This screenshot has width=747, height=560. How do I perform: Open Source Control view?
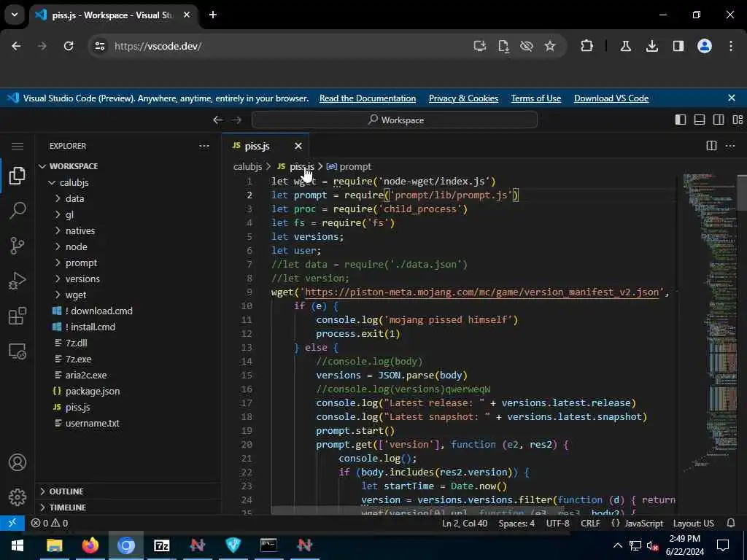18,246
